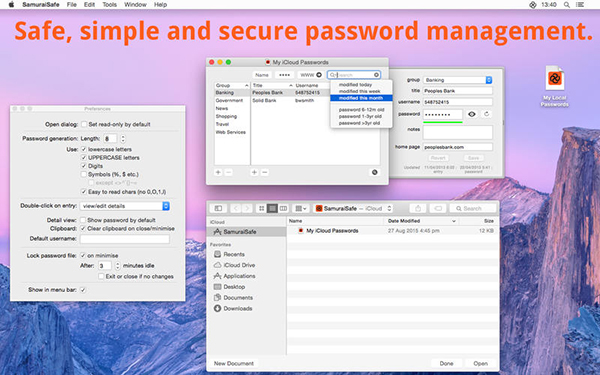The height and width of the screenshot is (375, 600).
Task: Toggle Clear clipboard on close/minimise checkbox
Action: point(83,228)
